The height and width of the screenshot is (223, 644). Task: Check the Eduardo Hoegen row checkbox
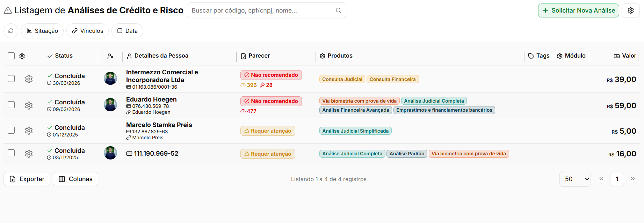click(11, 105)
